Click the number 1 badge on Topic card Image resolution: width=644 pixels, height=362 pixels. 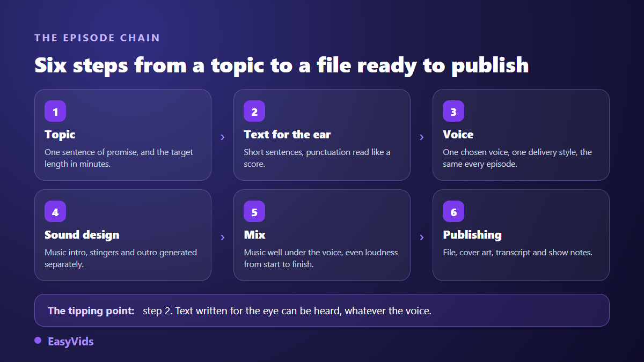point(55,112)
